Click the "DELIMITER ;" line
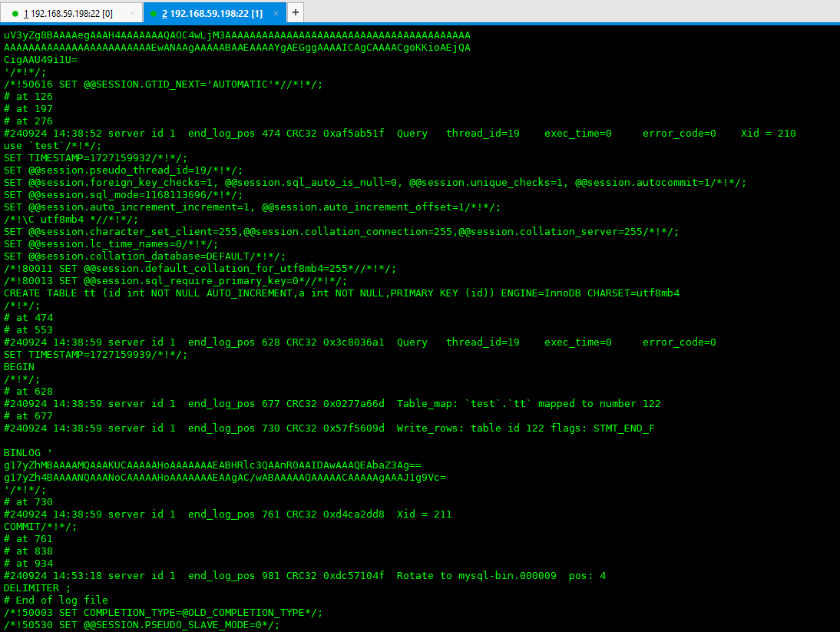Screen dimensions: 840x632 (37, 587)
